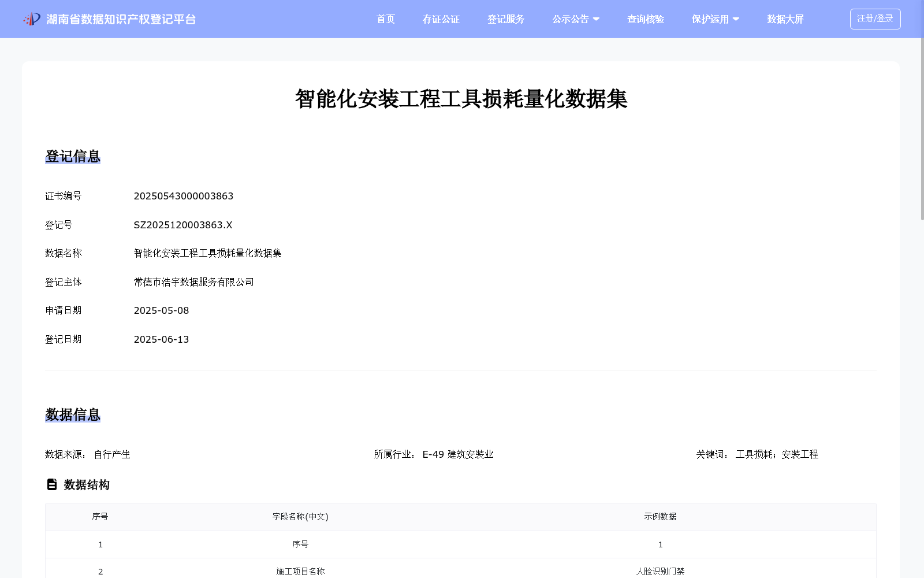Click the 登记信息 section heading
This screenshot has width=924, height=578.
coord(73,157)
